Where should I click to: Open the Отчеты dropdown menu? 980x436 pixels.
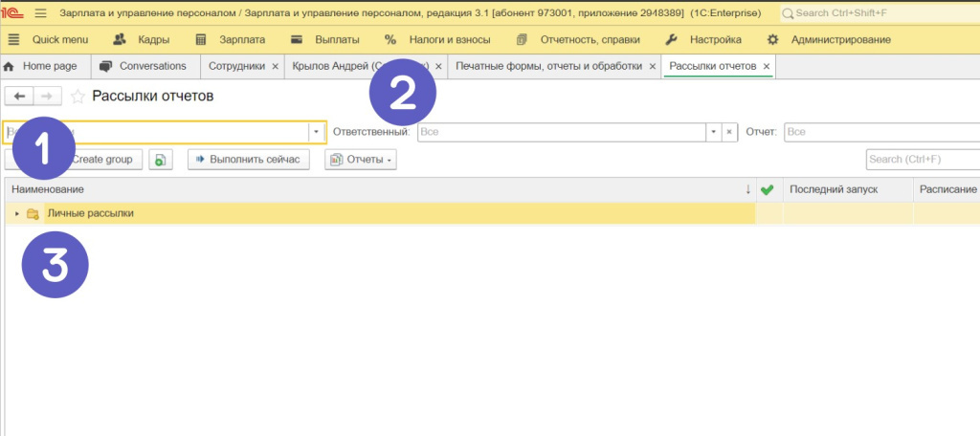[361, 160]
